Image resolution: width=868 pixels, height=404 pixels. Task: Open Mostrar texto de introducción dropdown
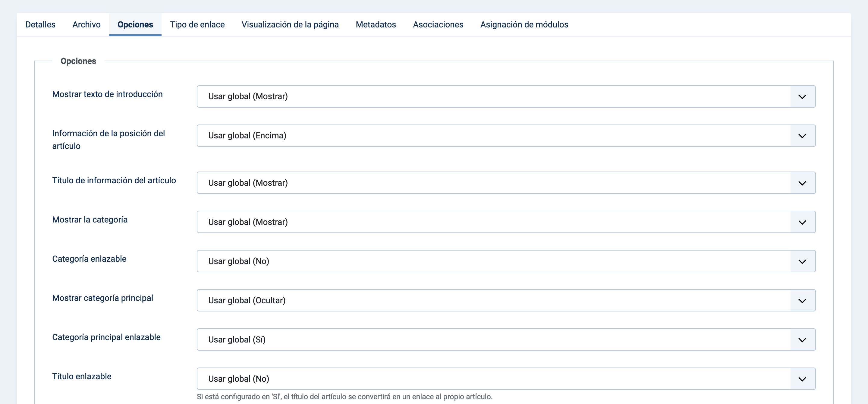506,96
